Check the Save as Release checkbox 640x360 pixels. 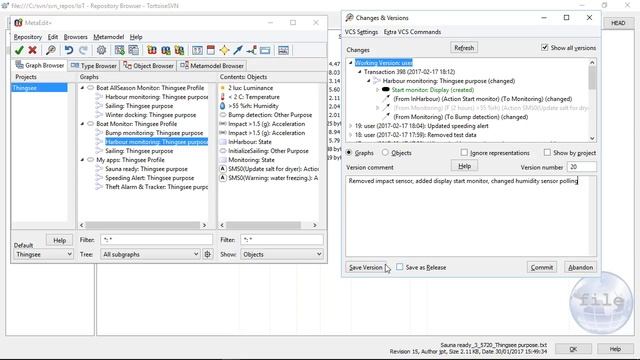(x=400, y=267)
